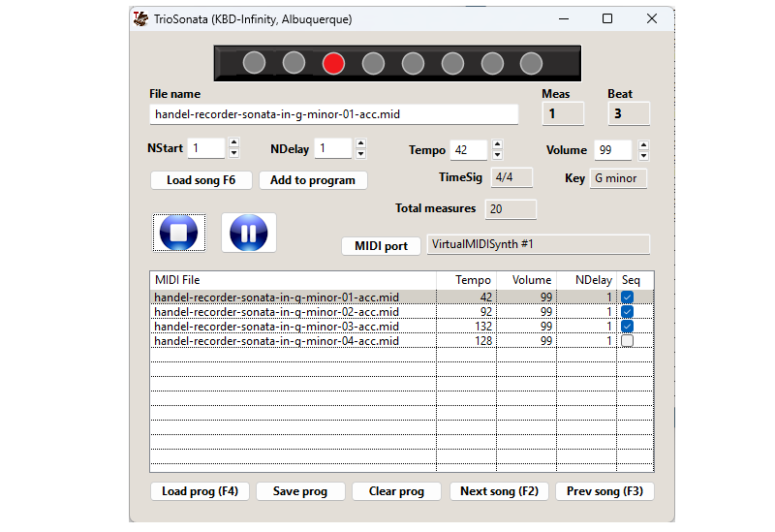This screenshot has height=532, width=775.
Task: Click the TrioSonata app icon in title bar
Action: click(140, 18)
